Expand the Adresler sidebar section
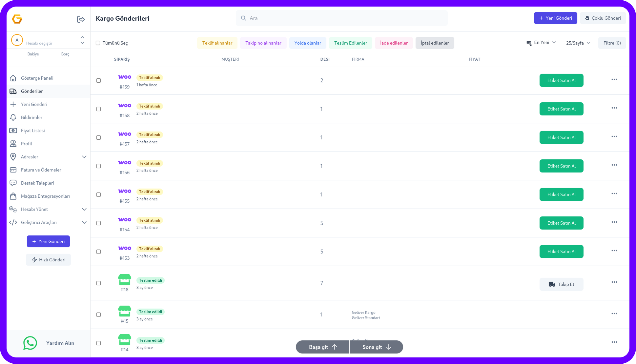 [x=84, y=157]
